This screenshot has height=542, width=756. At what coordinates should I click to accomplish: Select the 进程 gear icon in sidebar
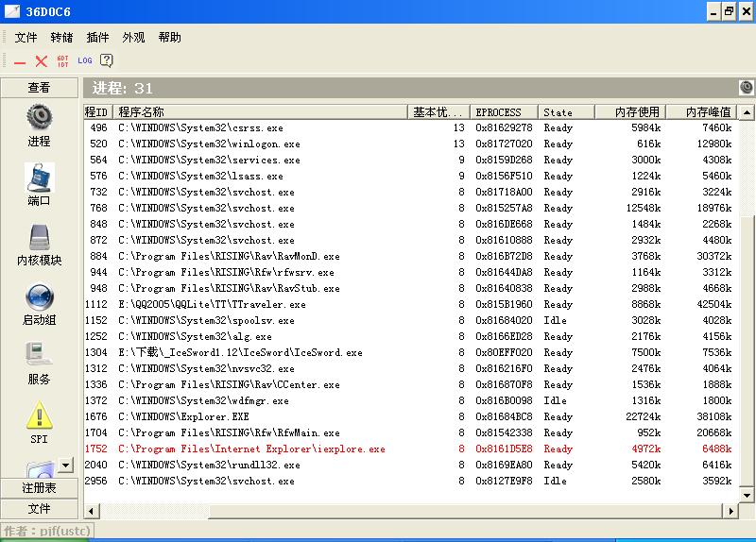click(x=39, y=117)
